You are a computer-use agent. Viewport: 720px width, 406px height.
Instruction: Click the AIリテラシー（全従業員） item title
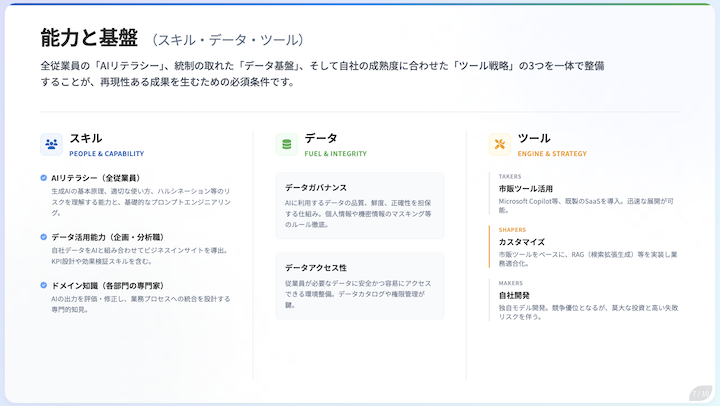click(x=96, y=178)
